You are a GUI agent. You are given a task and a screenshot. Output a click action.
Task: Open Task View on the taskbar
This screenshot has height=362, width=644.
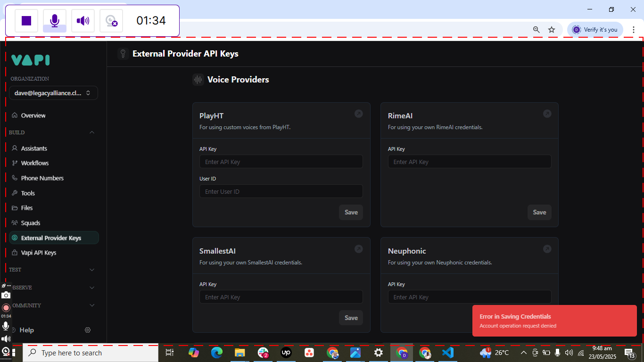[170, 353]
